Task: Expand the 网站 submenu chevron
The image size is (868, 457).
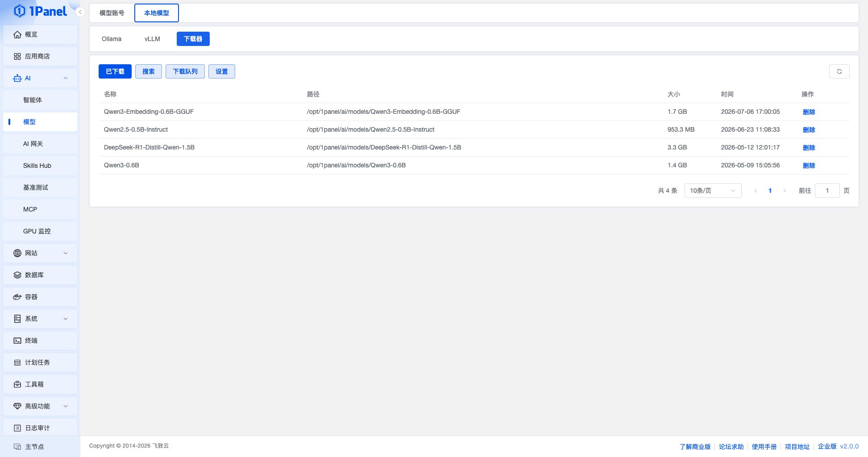Action: (66, 253)
